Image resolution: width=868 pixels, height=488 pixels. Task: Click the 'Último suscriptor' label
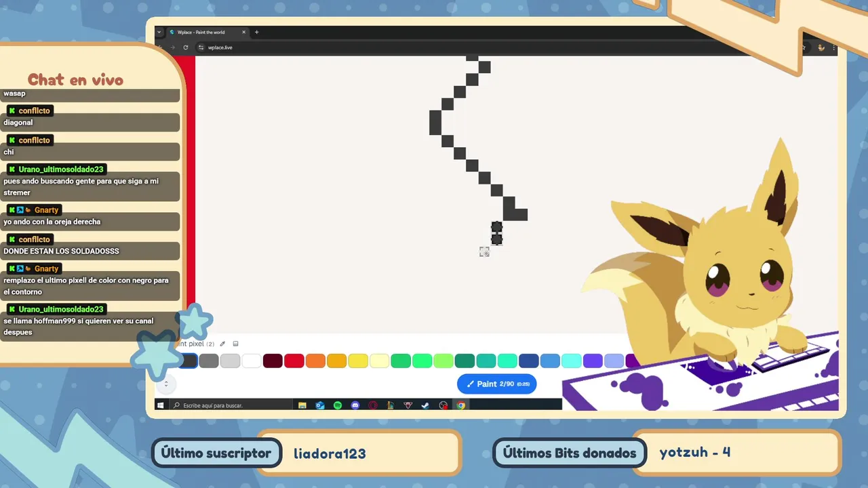(216, 453)
